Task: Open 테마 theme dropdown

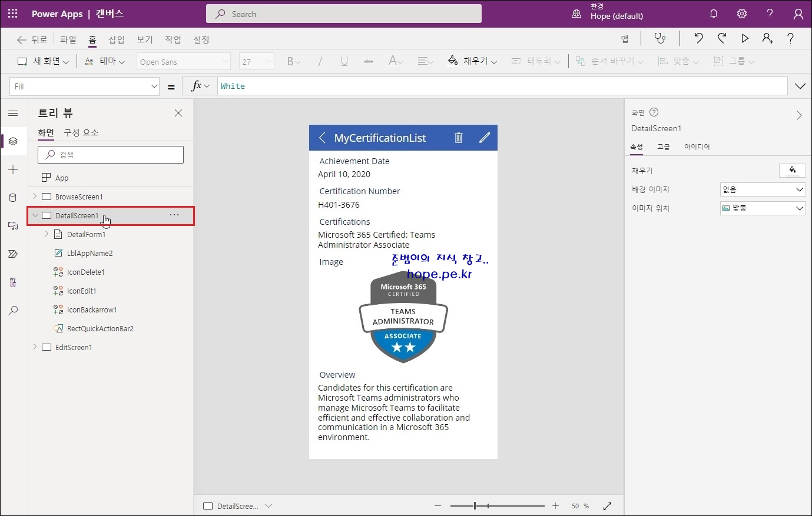Action: click(105, 61)
